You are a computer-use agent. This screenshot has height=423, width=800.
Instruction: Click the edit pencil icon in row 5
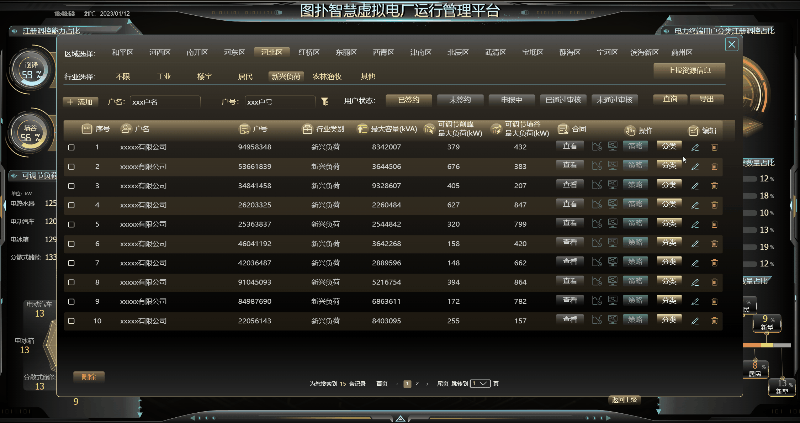point(695,225)
